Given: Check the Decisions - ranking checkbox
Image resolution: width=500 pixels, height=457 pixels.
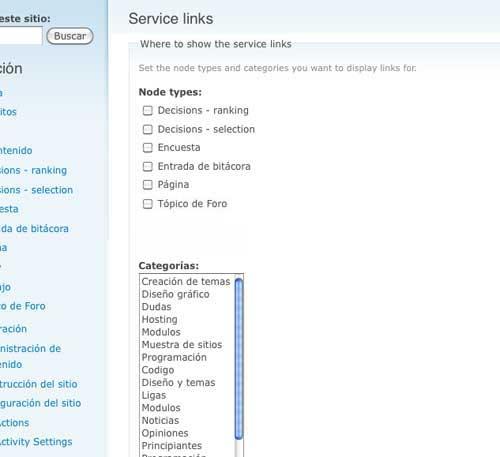Looking at the screenshot, I should point(147,110).
